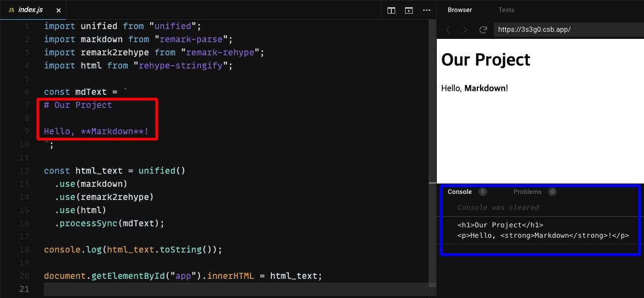Click the "Hello, Markdown!" preview paragraph

(x=475, y=88)
